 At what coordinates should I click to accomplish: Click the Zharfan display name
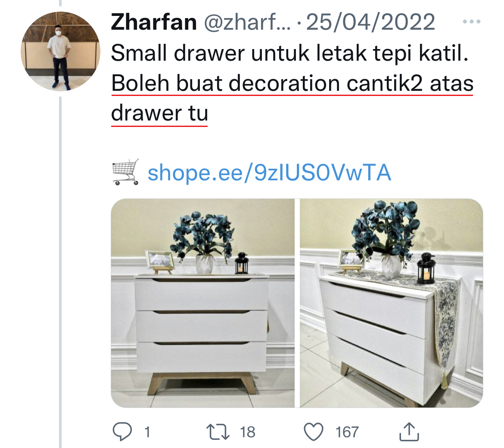154,22
